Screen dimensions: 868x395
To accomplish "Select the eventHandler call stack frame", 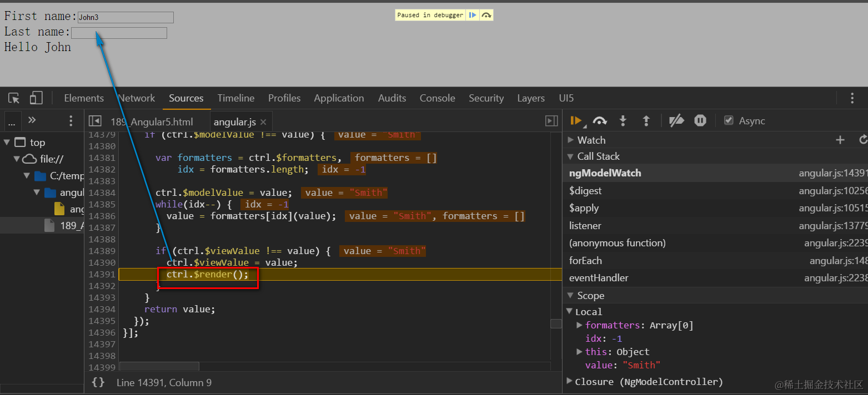I will point(715,278).
